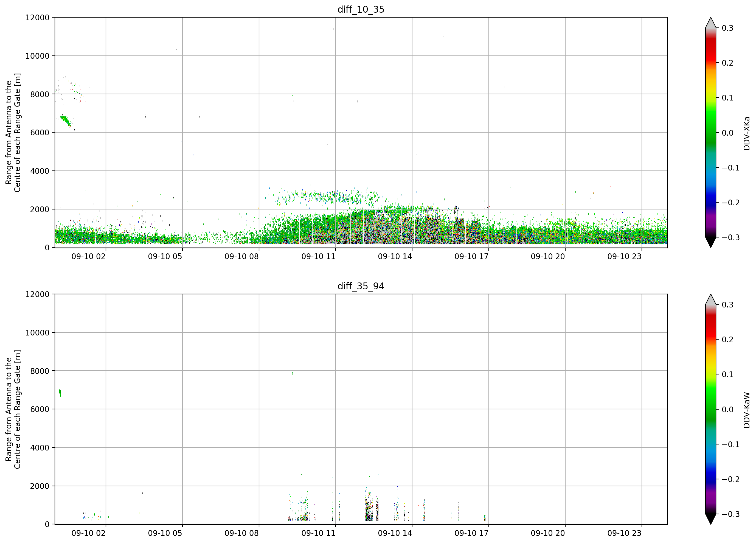Click the 0.2 tick on DDV-XKa colorbar
Image resolution: width=756 pixels, height=543 pixels.
728,63
